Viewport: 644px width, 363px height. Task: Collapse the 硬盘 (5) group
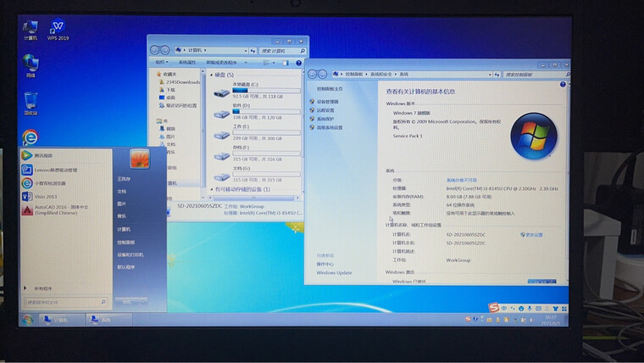(212, 75)
